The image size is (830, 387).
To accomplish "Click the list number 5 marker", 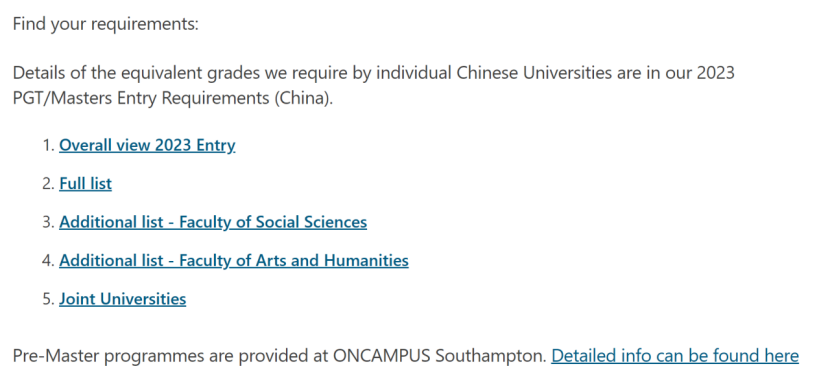I will click(x=49, y=299).
